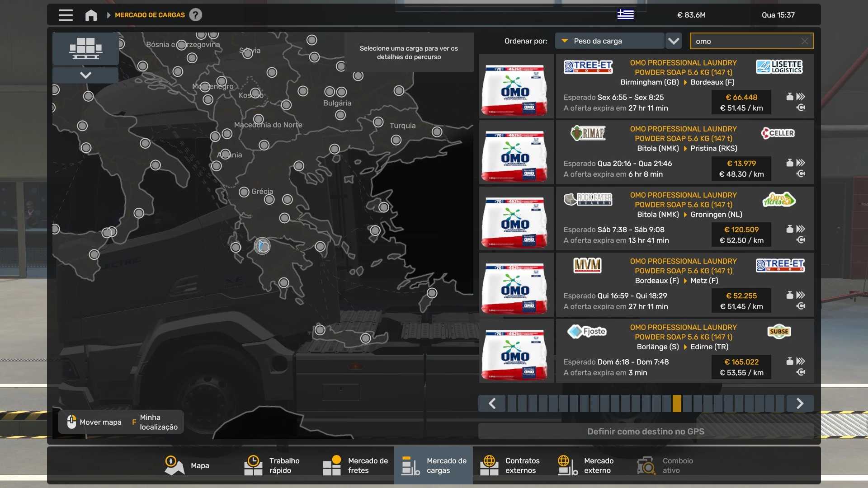This screenshot has width=868, height=488.
Task: Select the Borlänge to Edirne cargo thumbnail
Action: [516, 351]
